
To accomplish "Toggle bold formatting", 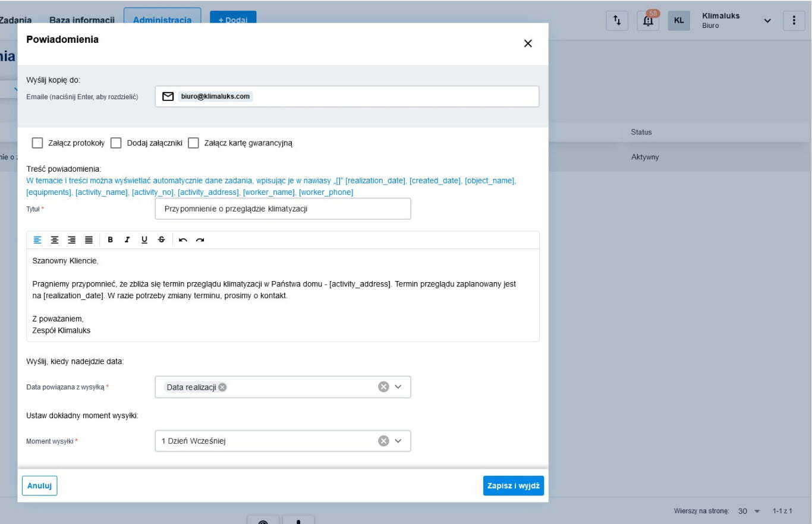I will [x=111, y=240].
